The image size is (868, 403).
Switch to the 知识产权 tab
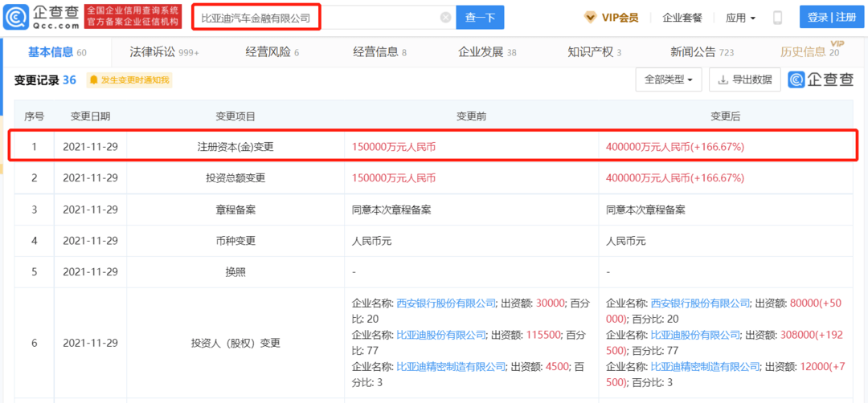(595, 52)
